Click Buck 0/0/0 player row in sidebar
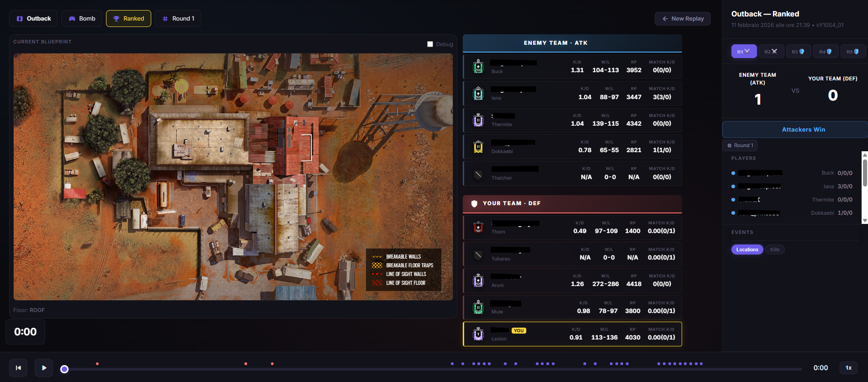868x382 pixels. click(792, 173)
